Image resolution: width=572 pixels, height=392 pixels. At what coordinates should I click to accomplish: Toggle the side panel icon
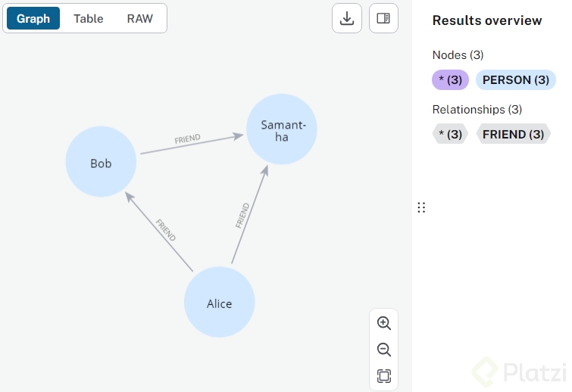pos(383,18)
